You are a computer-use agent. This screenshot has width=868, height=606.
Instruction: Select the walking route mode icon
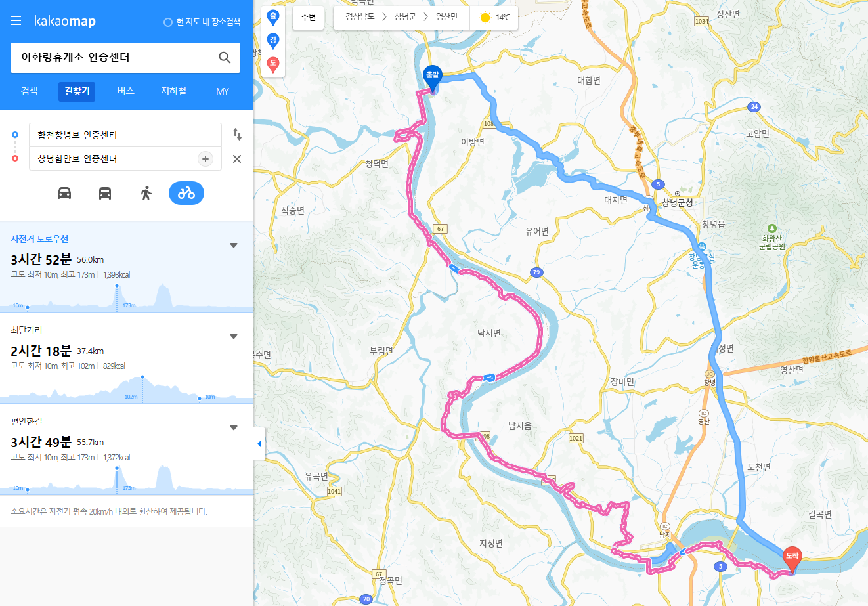tap(146, 193)
